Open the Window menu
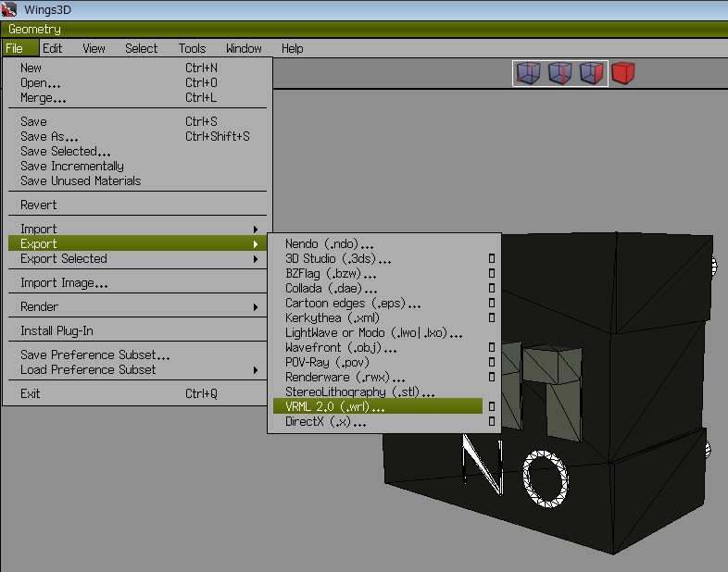The width and height of the screenshot is (728, 572). 244,48
